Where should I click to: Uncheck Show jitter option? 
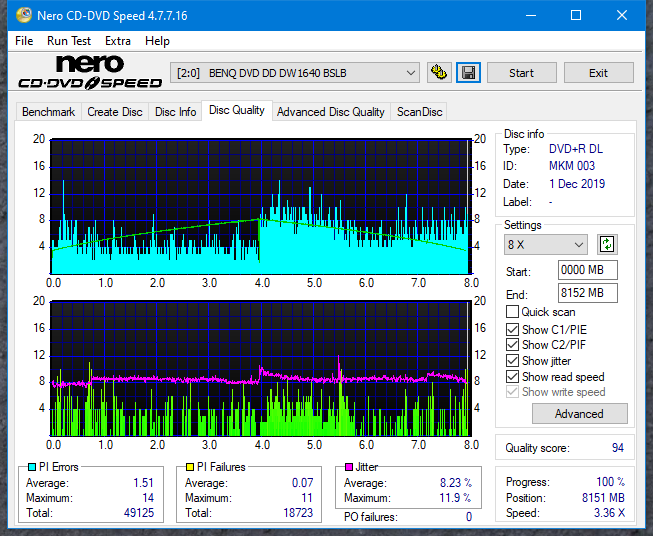pyautogui.click(x=513, y=361)
